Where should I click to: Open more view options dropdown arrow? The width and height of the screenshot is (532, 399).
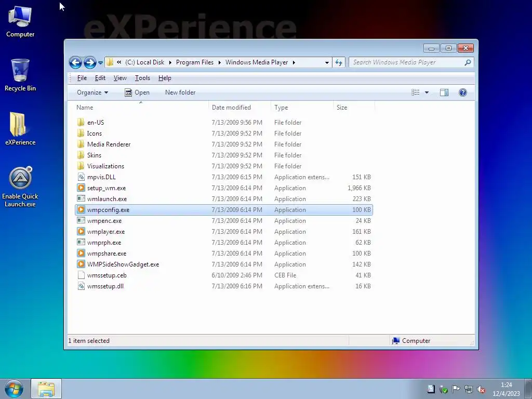(427, 92)
